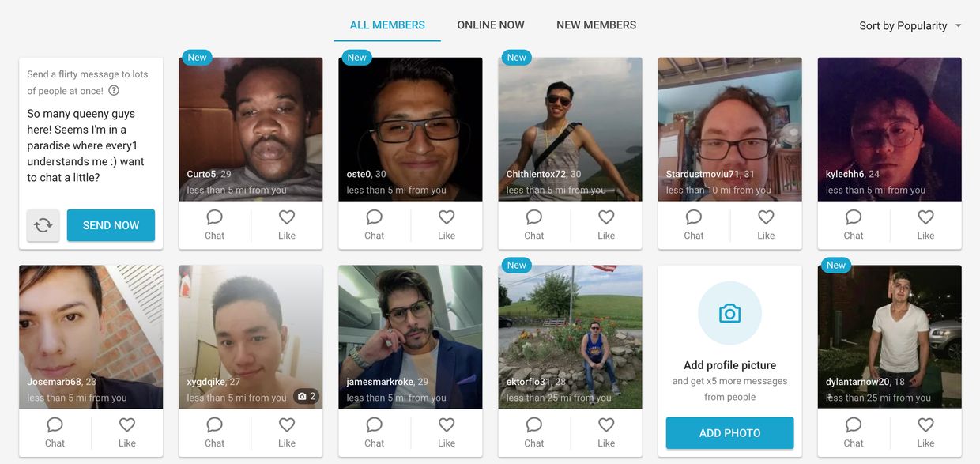Open the Sort by Popularity dropdown
This screenshot has height=464, width=980.
(903, 26)
